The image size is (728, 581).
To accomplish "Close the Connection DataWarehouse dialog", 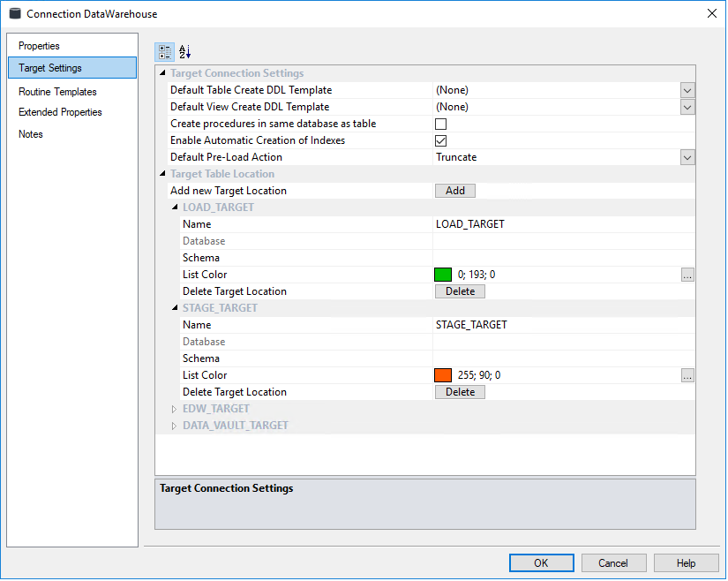I will pos(712,13).
